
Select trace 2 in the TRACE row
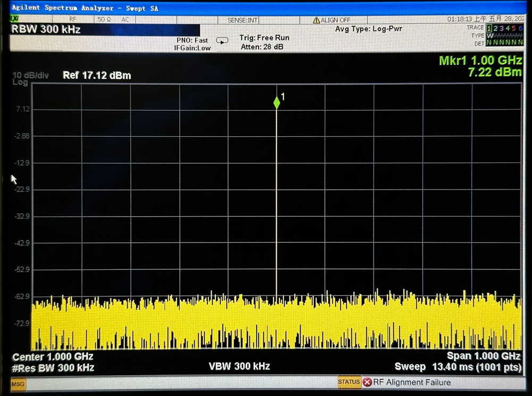(495, 28)
